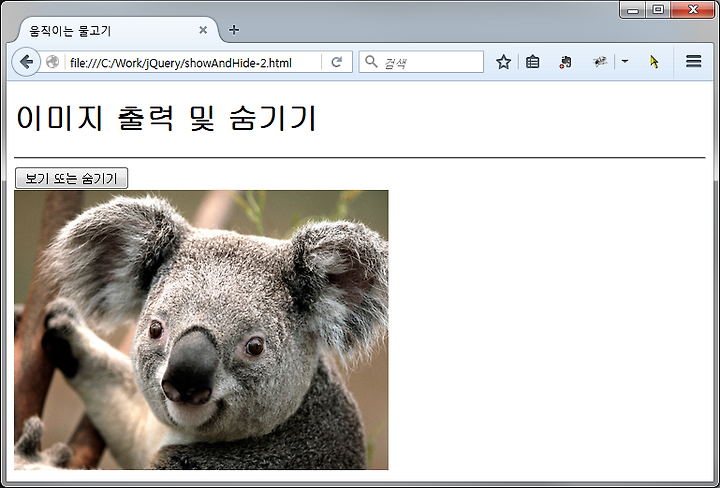Go back with the back arrow button
The height and width of the screenshot is (488, 720).
pos(26,62)
